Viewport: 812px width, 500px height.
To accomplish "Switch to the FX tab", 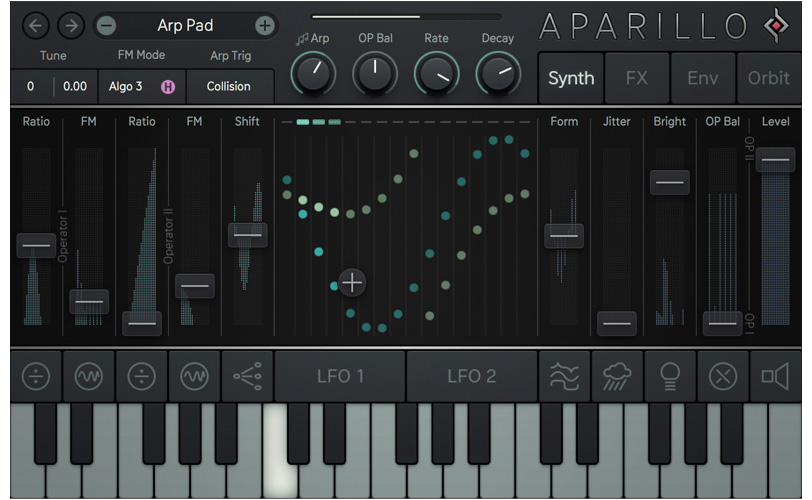I will click(x=637, y=78).
